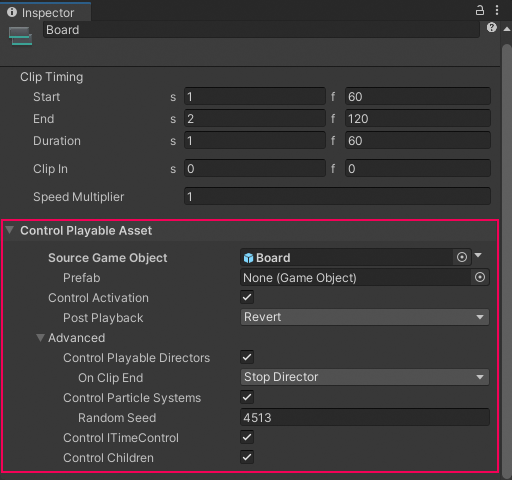Image resolution: width=512 pixels, height=480 pixels.
Task: Disable Control Playable Directors checkbox
Action: tap(247, 357)
